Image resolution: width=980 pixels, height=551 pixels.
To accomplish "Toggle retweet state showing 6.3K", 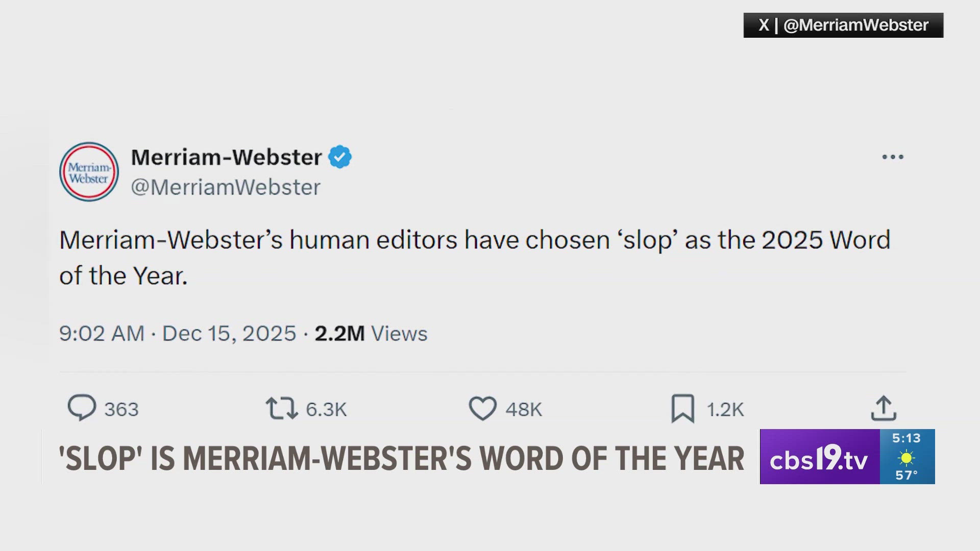I will [x=325, y=408].
